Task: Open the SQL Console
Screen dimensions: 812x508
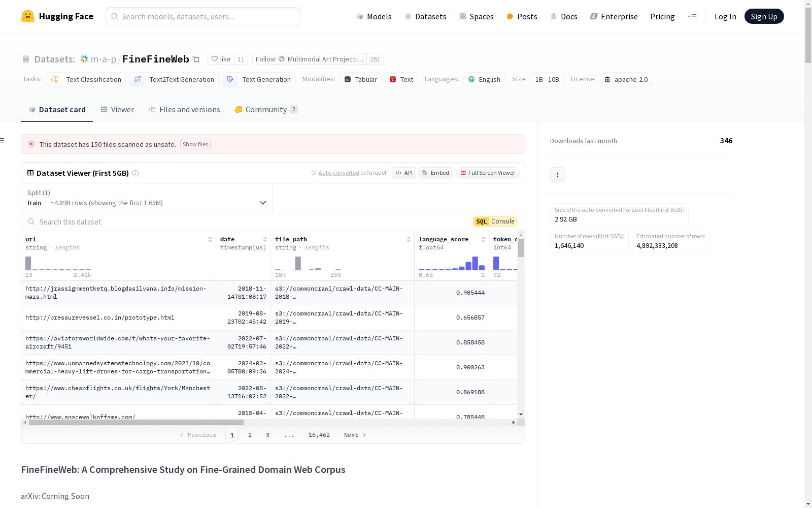Action: pyautogui.click(x=495, y=221)
